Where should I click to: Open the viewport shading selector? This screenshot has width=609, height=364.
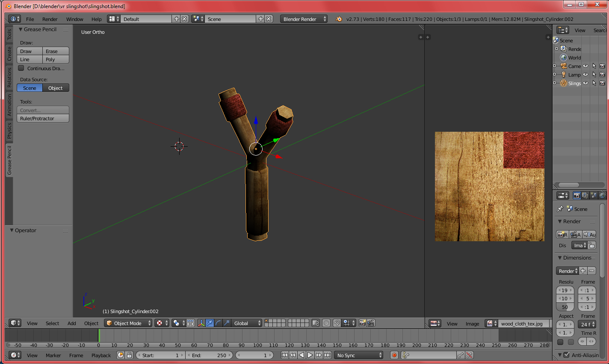[162, 323]
